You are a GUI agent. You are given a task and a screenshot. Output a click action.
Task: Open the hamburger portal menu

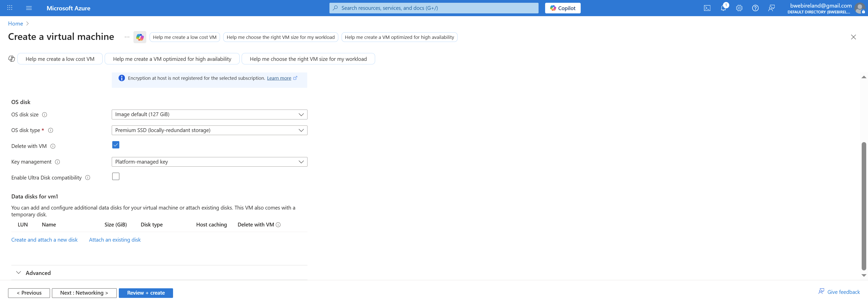[29, 8]
